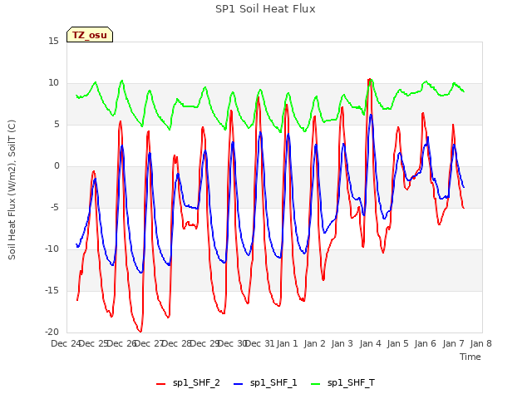Click the 15 y-axis tick label
Image resolution: width=532 pixels, height=399 pixels.
click(x=53, y=42)
